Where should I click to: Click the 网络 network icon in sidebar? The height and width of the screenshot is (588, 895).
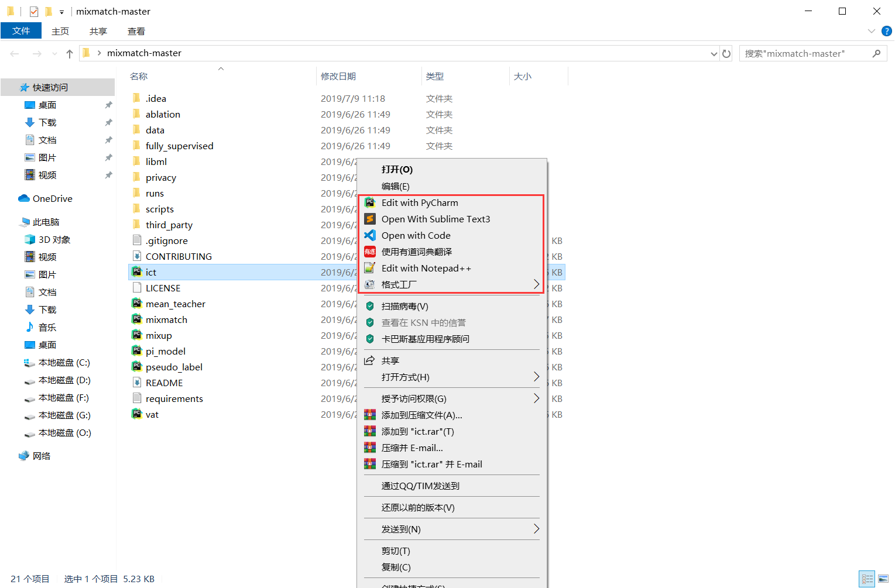click(x=24, y=456)
